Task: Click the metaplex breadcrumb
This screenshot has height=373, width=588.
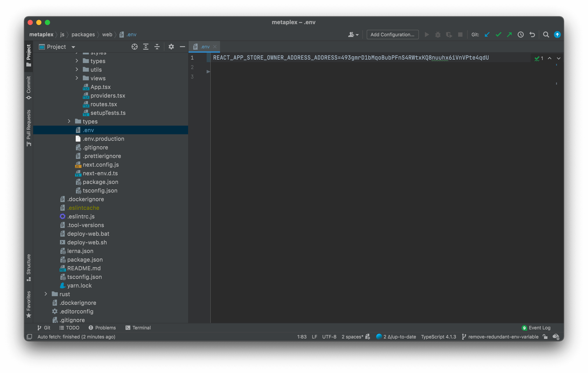Action: [41, 35]
